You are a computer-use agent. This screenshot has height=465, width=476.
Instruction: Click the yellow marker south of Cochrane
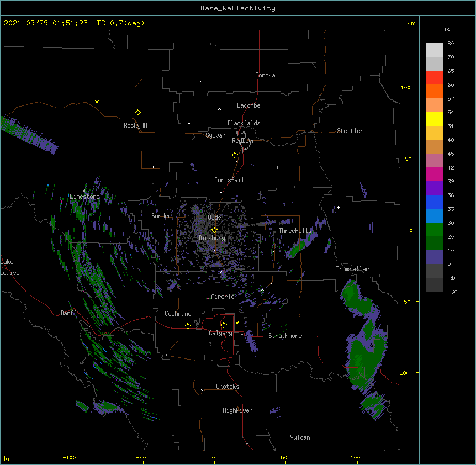188,326
